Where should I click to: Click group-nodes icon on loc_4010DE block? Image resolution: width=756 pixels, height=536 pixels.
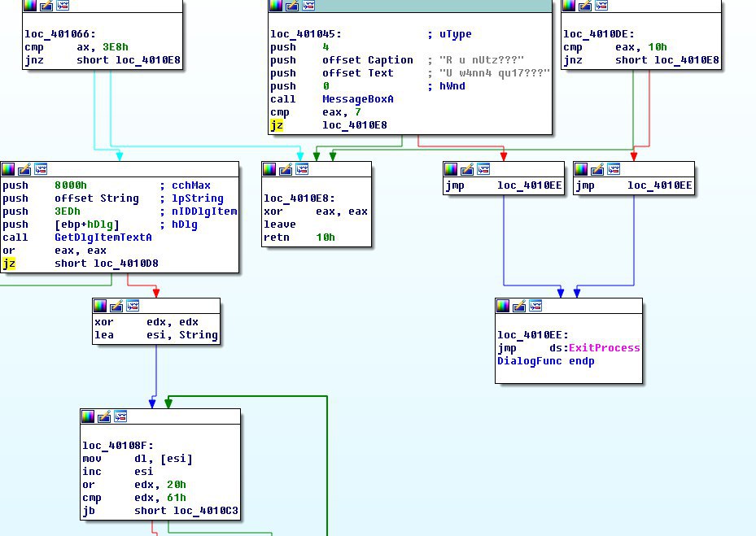(601, 6)
